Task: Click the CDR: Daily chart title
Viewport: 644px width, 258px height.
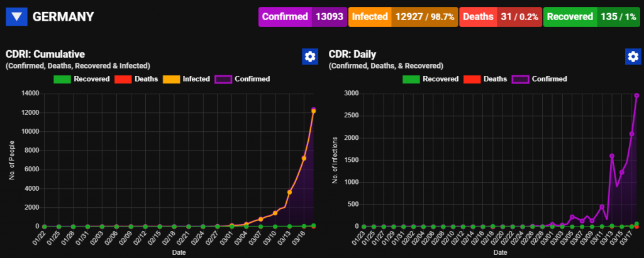Action: point(352,54)
